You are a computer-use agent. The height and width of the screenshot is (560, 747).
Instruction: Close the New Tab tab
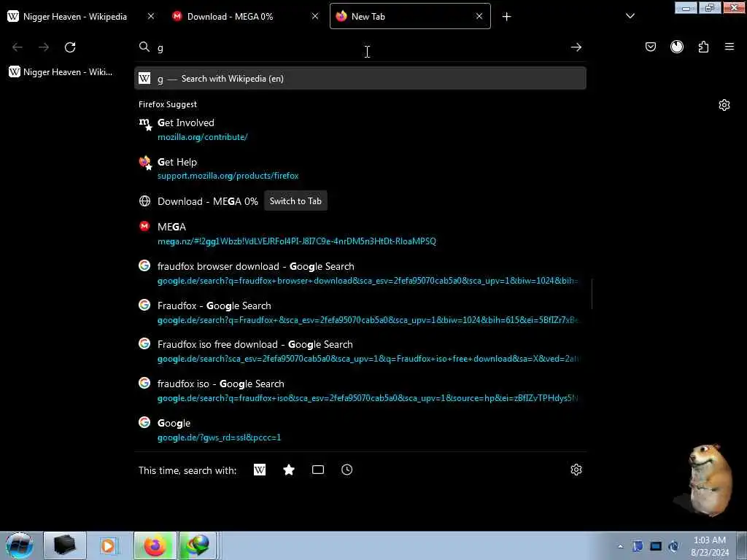click(x=479, y=16)
